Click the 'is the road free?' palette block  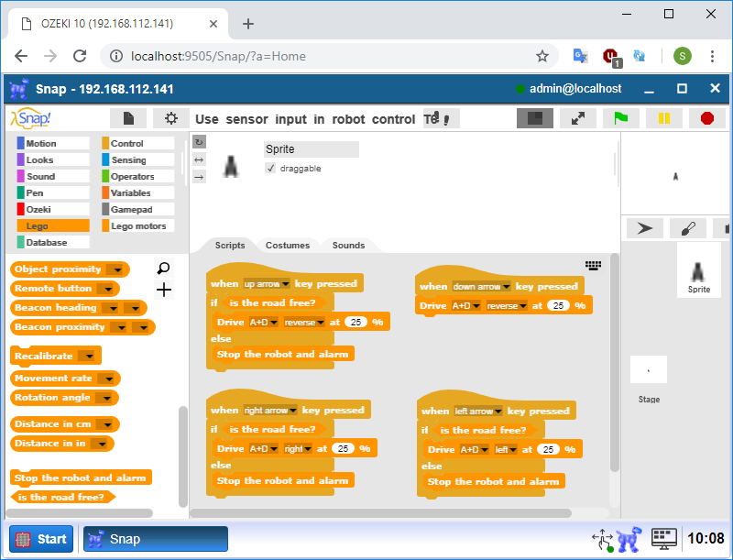[61, 497]
